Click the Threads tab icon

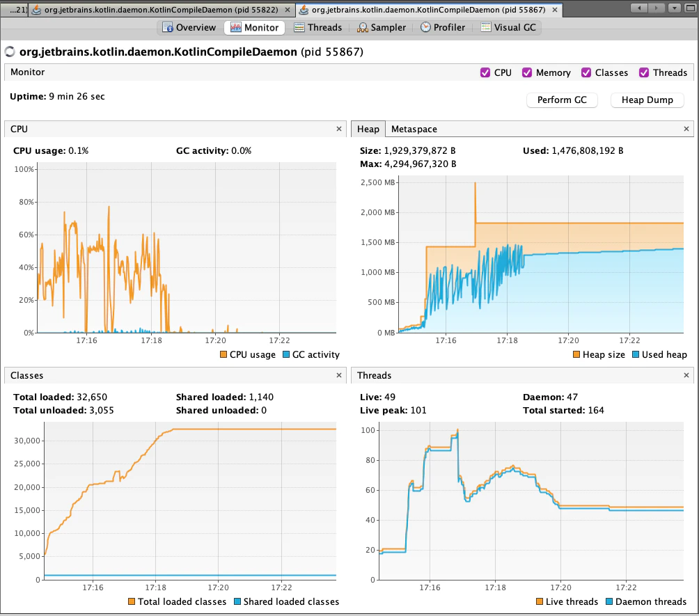coord(299,28)
